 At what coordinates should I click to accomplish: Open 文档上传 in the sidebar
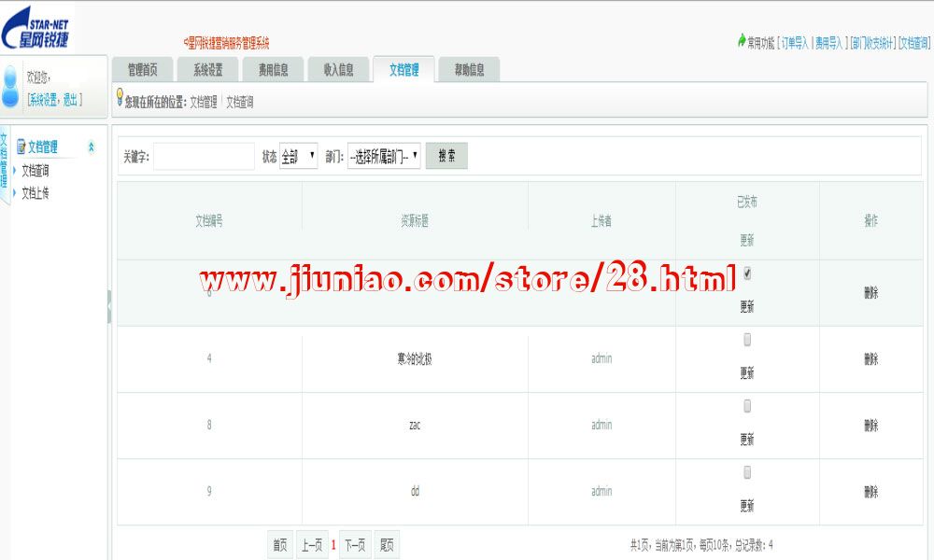click(35, 193)
